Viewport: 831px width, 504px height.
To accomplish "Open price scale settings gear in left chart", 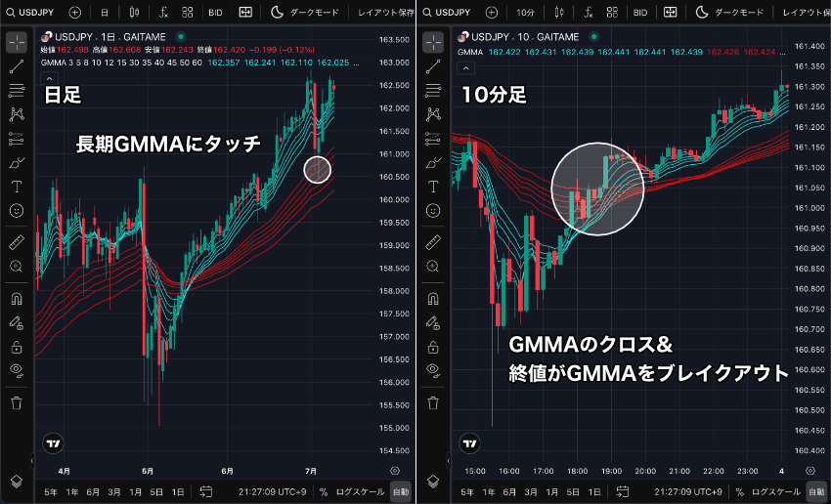I will [394, 471].
